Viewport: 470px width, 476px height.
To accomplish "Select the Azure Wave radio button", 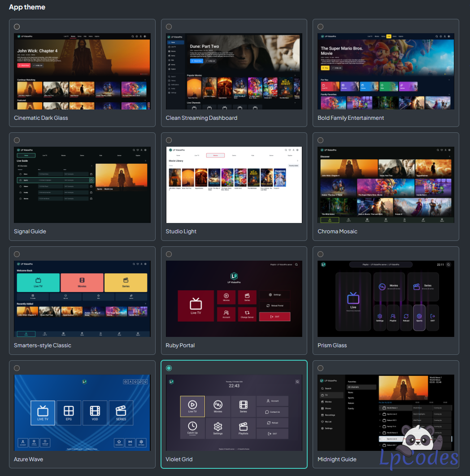I will 17,368.
